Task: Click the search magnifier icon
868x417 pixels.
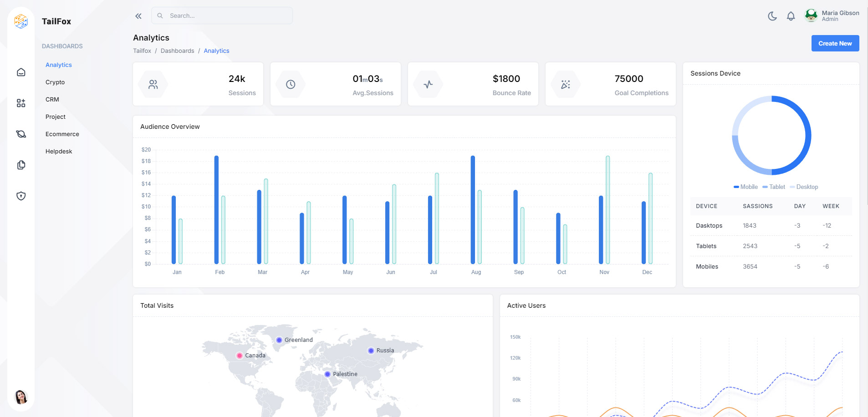Action: 160,15
